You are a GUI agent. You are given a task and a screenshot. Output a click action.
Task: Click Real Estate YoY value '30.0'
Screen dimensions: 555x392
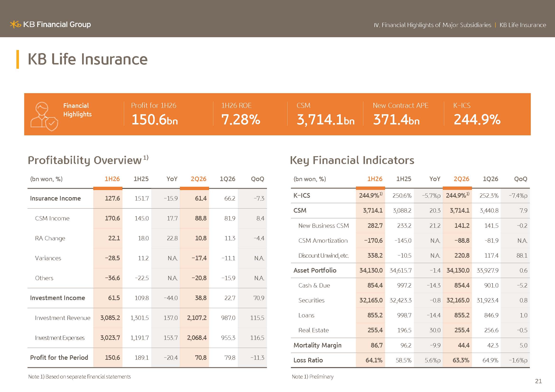click(435, 330)
